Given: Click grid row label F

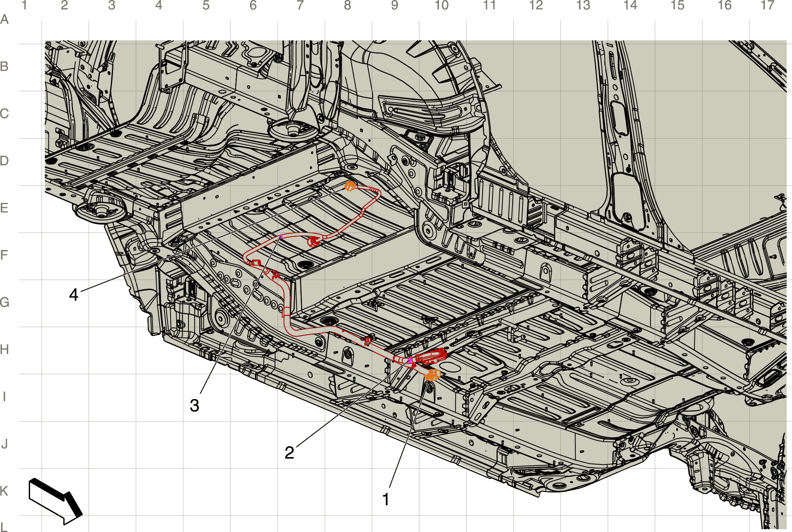Looking at the screenshot, I should [x=4, y=255].
